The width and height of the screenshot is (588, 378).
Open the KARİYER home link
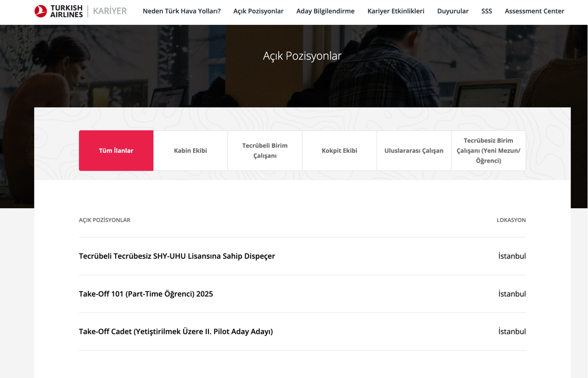(110, 11)
